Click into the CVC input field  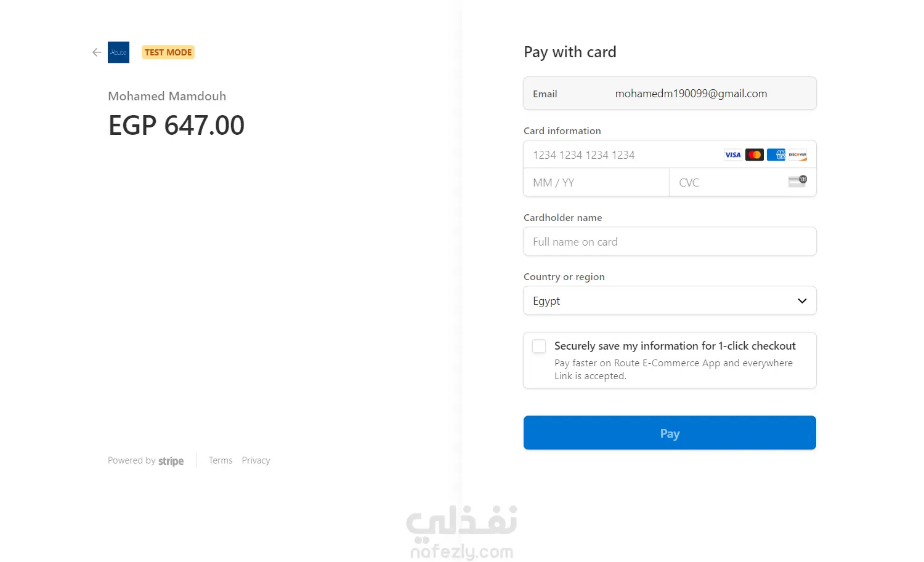point(727,183)
